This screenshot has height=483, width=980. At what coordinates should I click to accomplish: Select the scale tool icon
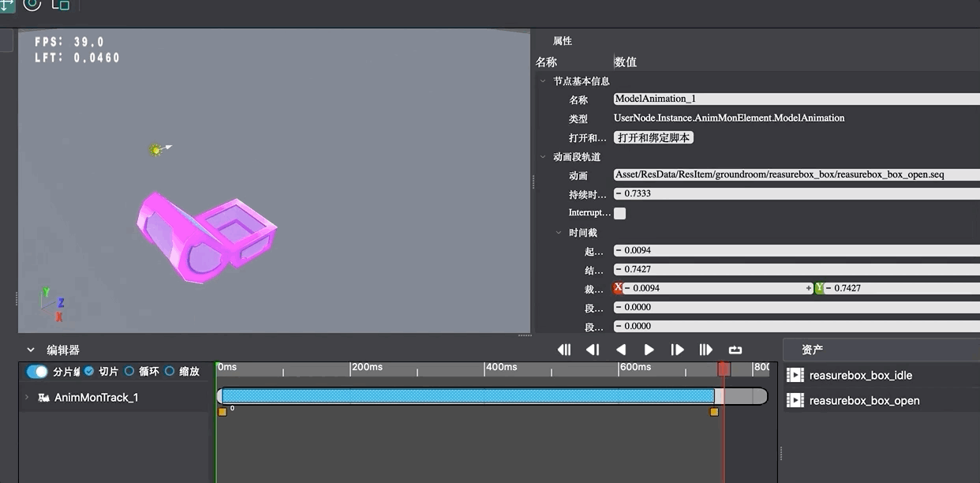[60, 5]
